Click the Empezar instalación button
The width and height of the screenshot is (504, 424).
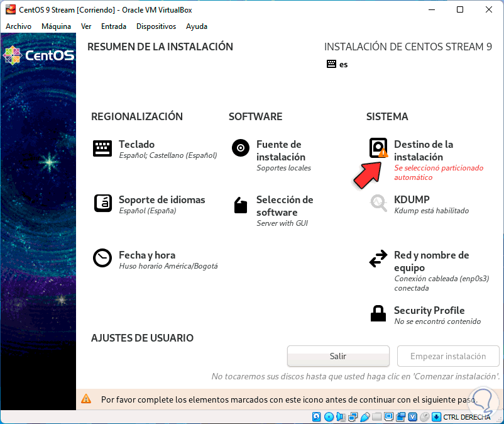pos(448,356)
